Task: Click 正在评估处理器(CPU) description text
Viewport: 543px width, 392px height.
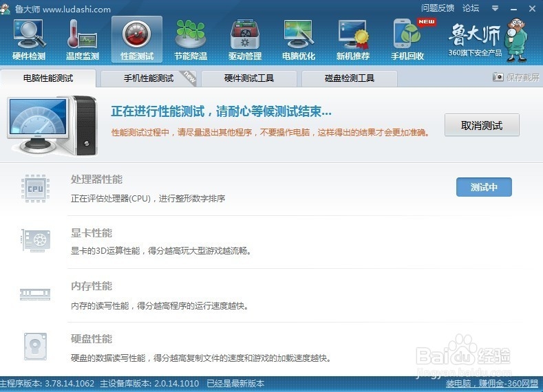Action: point(148,199)
